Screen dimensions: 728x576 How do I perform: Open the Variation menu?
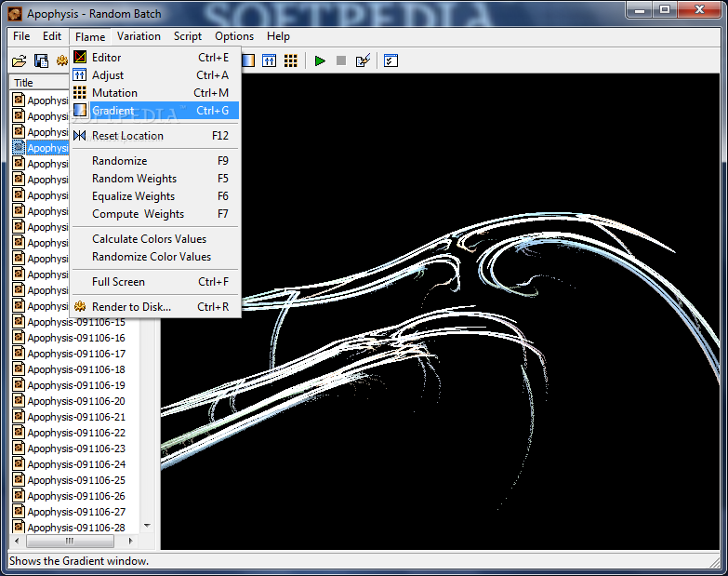(x=139, y=36)
